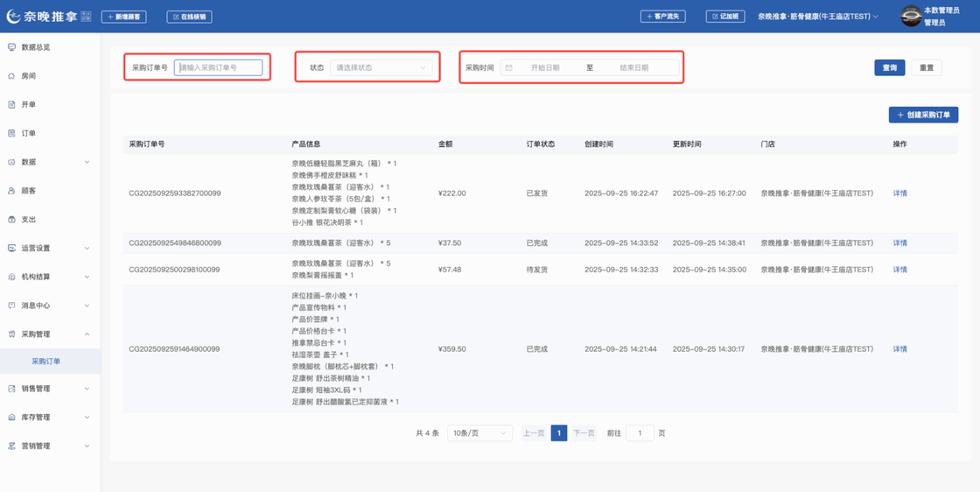Click the 销售管理 icon in sidebar
This screenshot has width=980, height=492.
(x=11, y=389)
